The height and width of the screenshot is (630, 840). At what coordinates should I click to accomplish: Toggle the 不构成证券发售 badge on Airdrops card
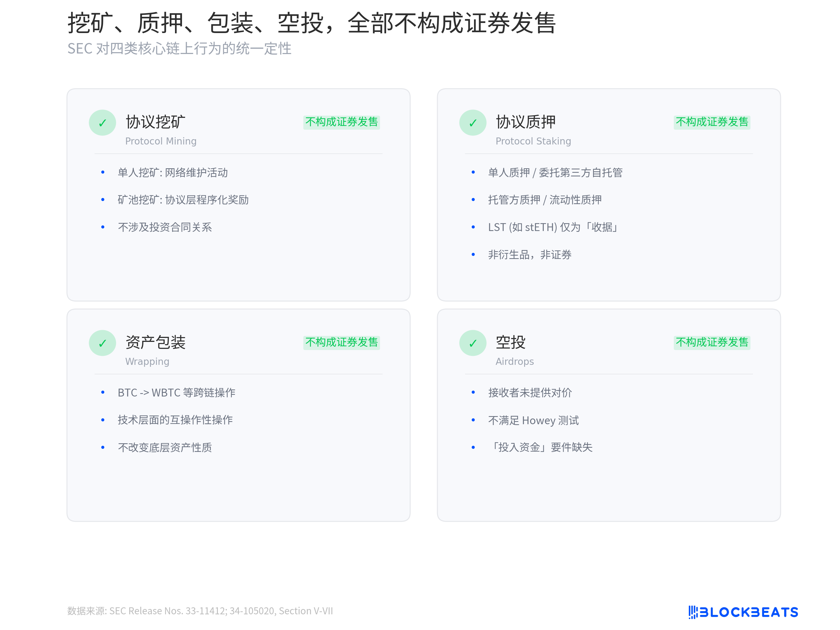pyautogui.click(x=712, y=342)
